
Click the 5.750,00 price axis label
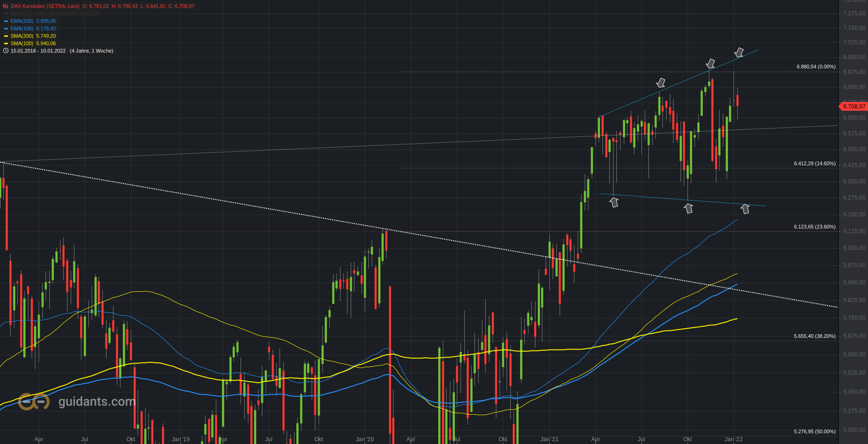pos(854,318)
